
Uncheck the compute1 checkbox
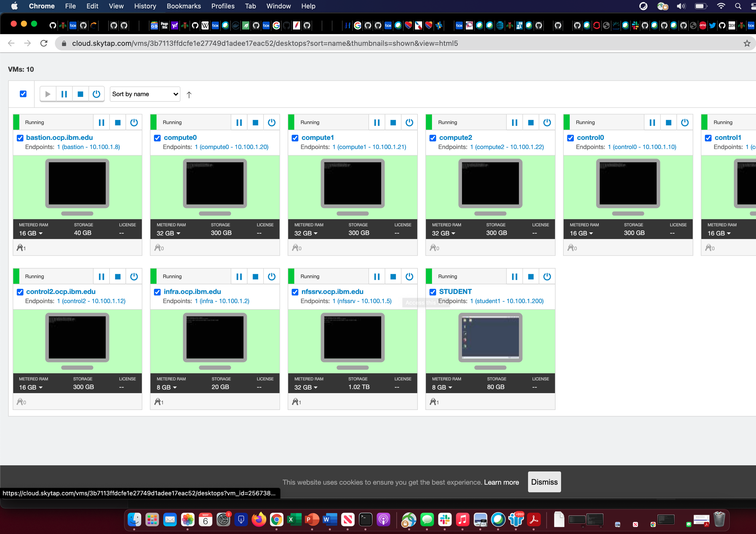[x=295, y=138]
